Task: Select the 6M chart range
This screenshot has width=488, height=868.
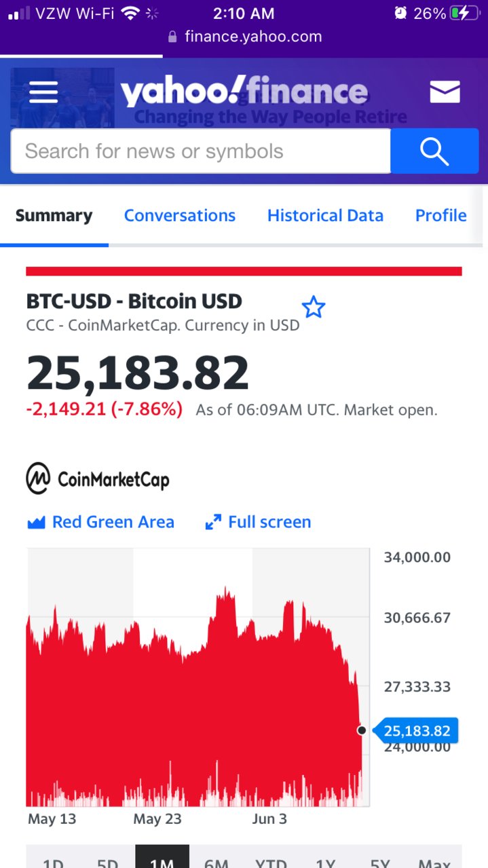Action: 217,858
